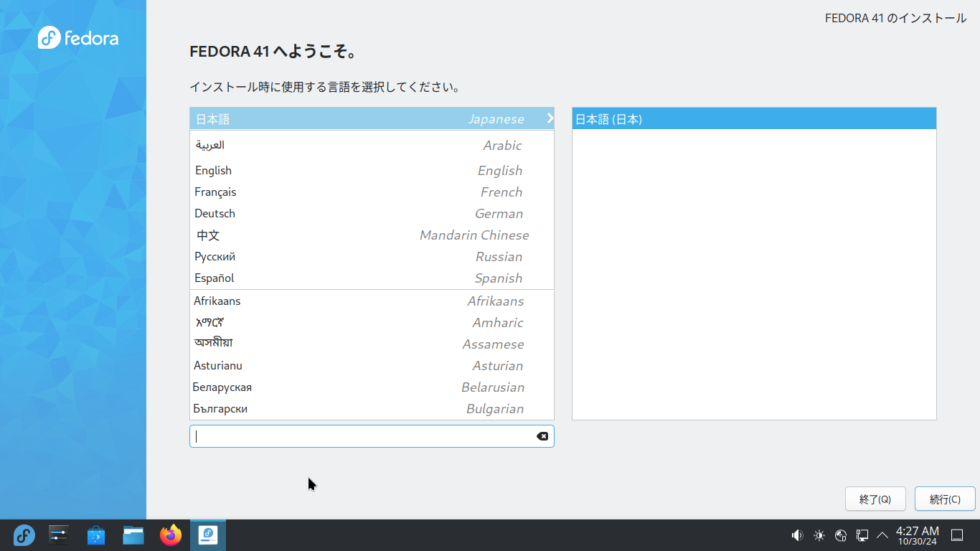
Task: Launch Firefox from the taskbar
Action: coord(171,535)
